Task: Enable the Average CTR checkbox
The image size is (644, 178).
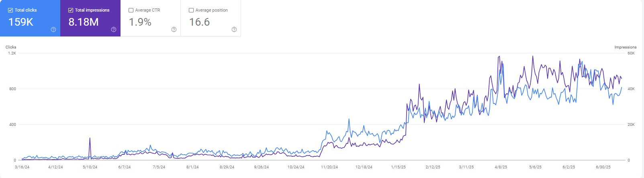Action: coord(131,10)
